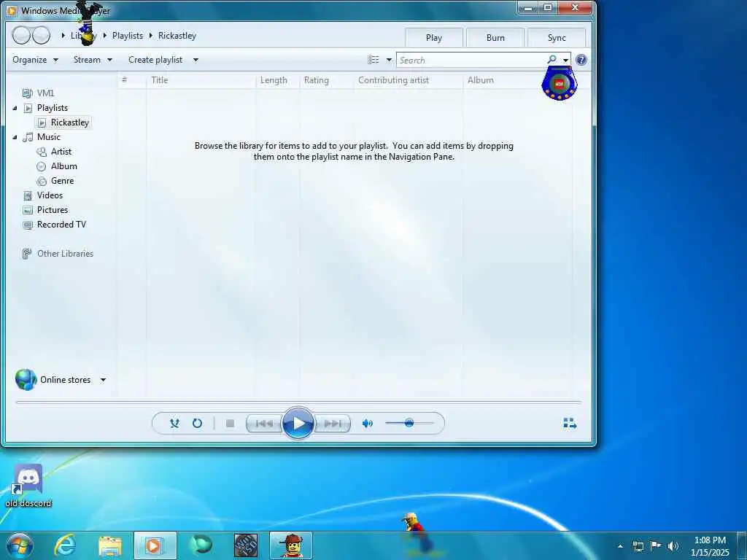The width and height of the screenshot is (747, 560).
Task: Open Windows Explorer folder taskbar icon
Action: [110, 545]
